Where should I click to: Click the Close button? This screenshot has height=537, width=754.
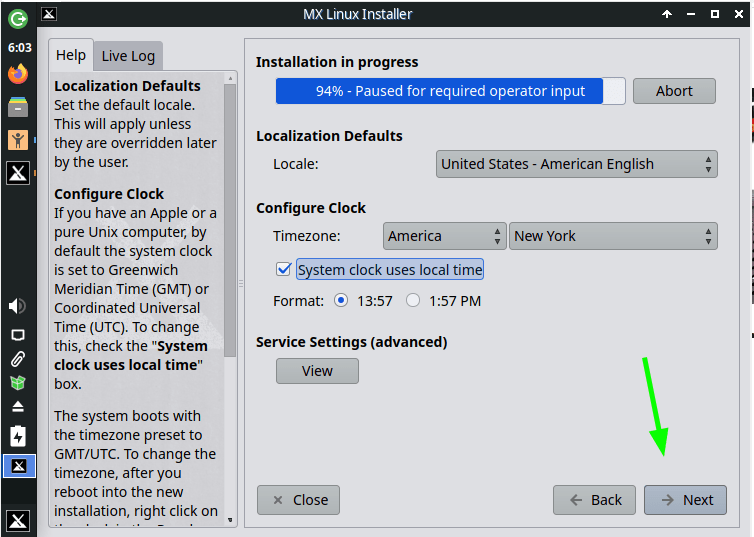tap(298, 500)
